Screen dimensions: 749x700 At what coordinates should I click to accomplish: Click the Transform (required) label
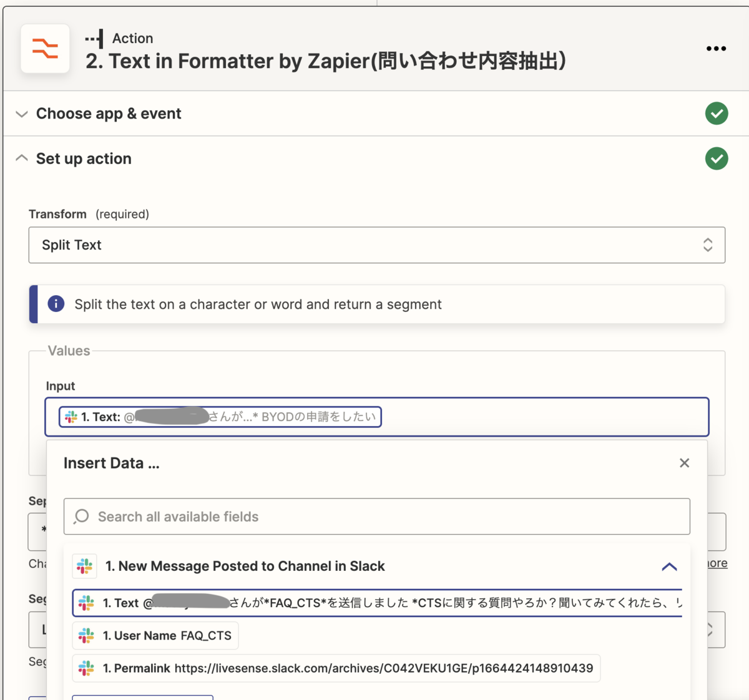pyautogui.click(x=89, y=214)
